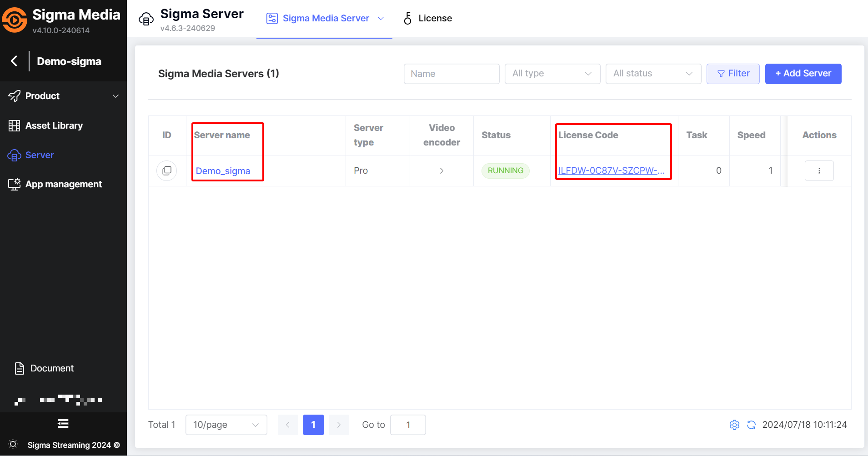Select App management in the sidebar
The width and height of the screenshot is (868, 456).
pos(63,184)
